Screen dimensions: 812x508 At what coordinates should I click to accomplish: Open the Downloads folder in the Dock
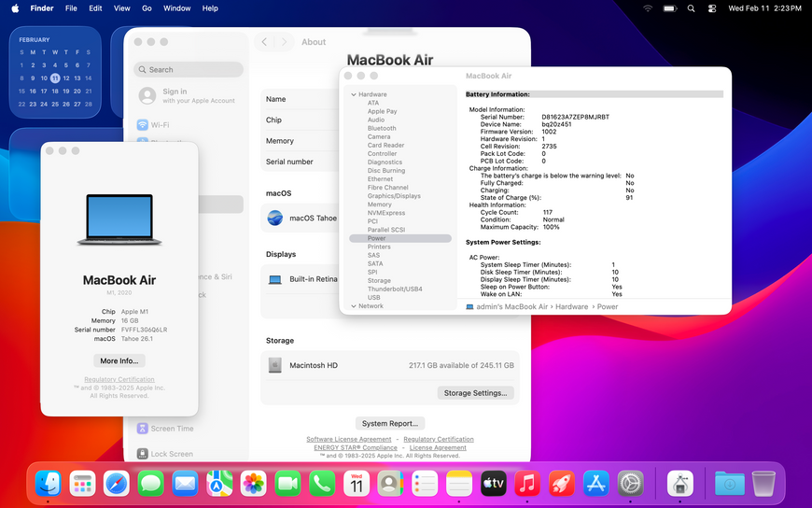pos(730,484)
